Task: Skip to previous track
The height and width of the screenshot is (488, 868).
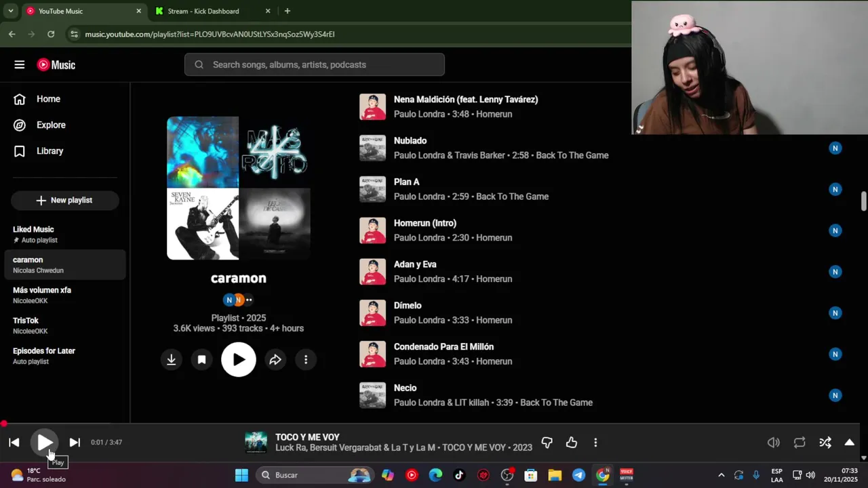Action: (14, 443)
